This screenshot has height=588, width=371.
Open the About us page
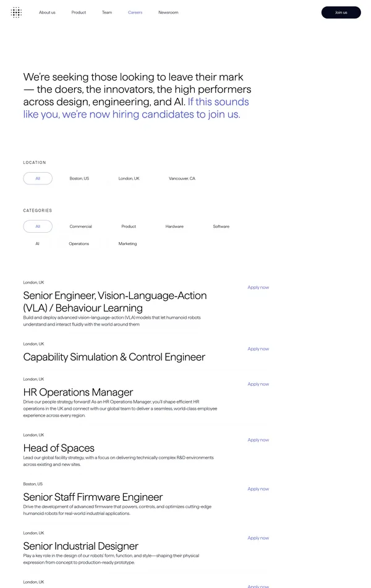[47, 12]
